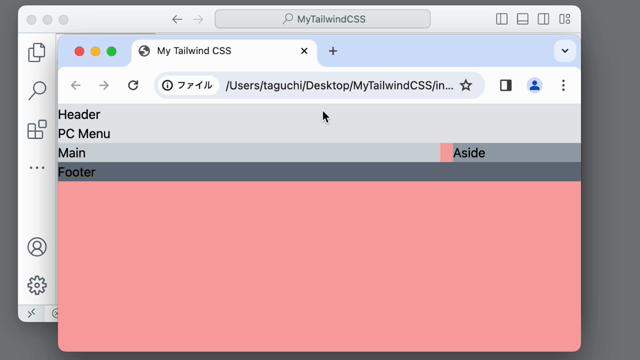
Task: Click MyTailwindCSS command center search box
Action: (322, 19)
